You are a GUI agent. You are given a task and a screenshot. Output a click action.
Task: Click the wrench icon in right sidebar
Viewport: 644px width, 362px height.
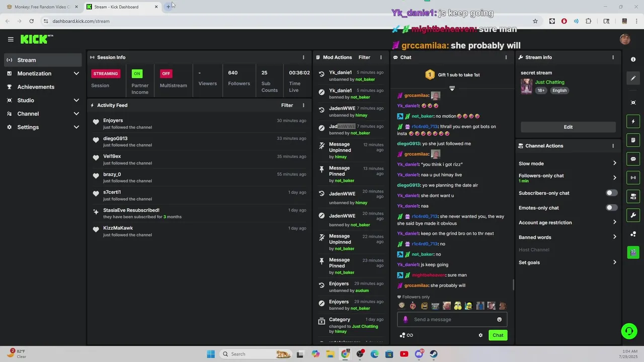click(633, 215)
